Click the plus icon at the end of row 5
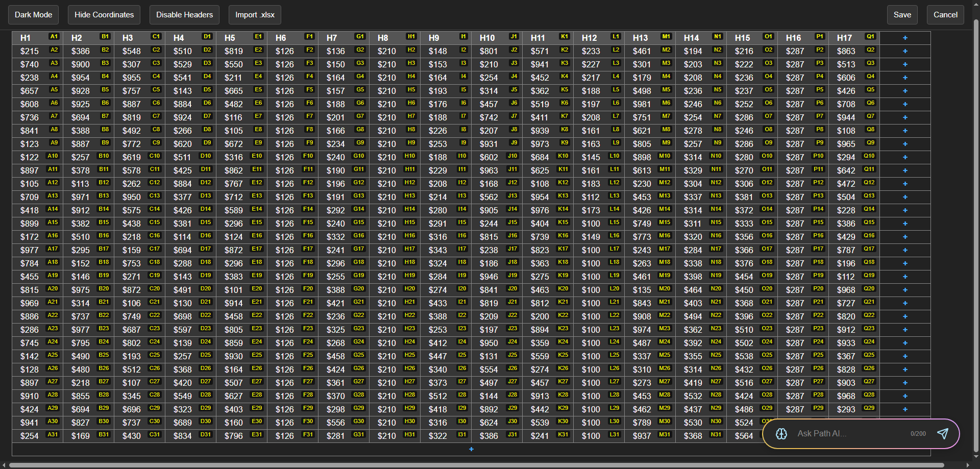 [905, 91]
